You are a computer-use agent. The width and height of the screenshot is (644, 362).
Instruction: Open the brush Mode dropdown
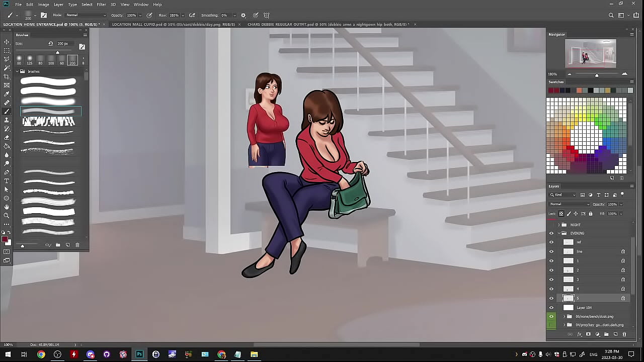point(86,15)
